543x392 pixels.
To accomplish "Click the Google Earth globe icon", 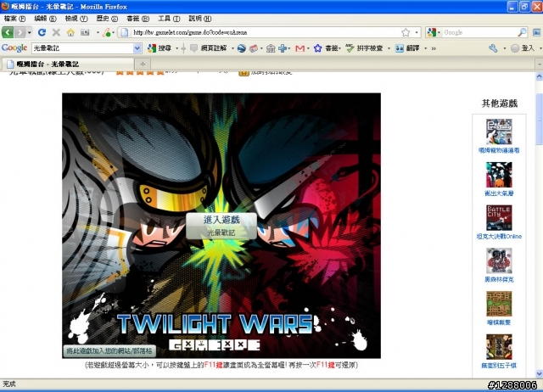I will [x=242, y=48].
